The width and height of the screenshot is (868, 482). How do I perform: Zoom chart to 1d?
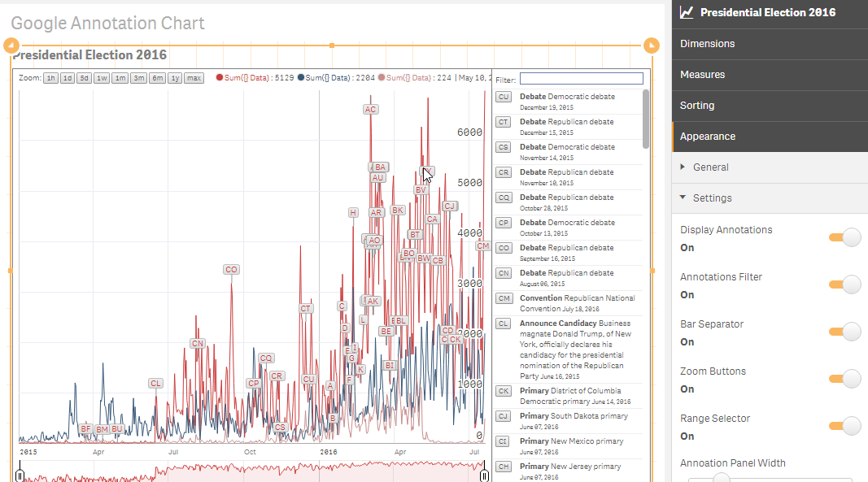[68, 78]
